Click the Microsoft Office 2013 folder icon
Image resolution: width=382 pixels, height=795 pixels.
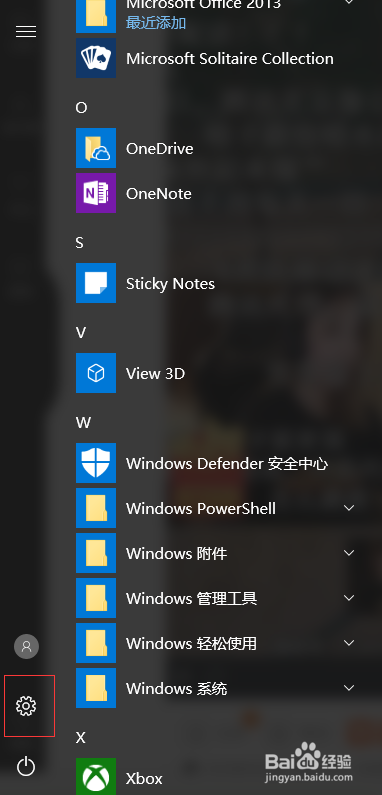click(96, 16)
